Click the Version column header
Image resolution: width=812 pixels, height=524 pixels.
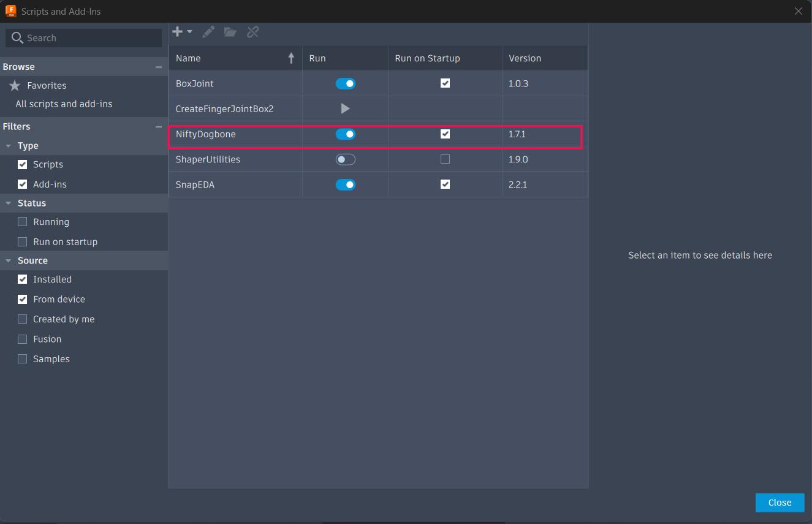coord(545,58)
